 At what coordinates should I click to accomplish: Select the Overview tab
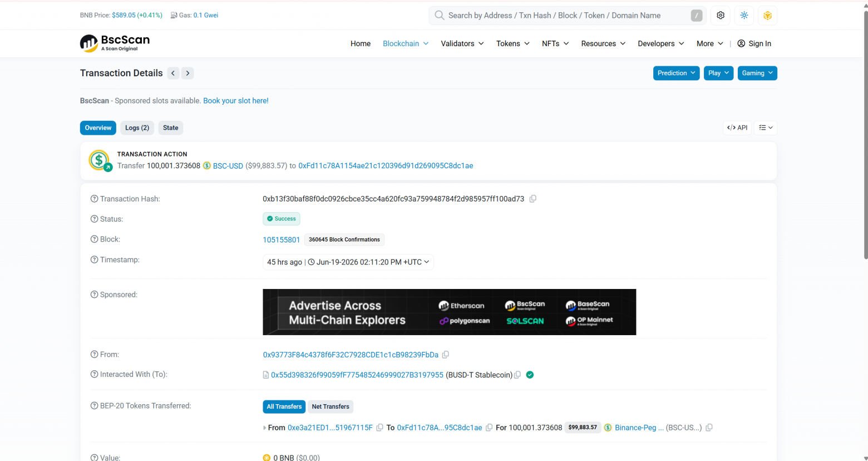pos(98,127)
